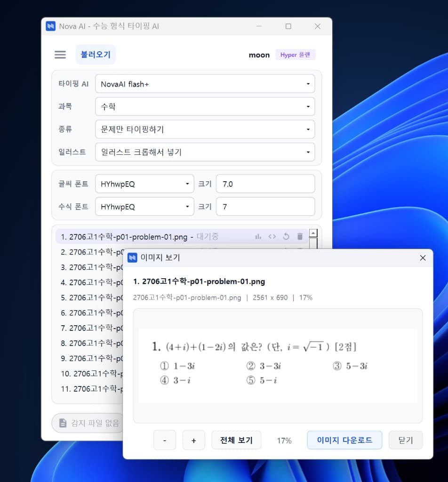Click the plus zoom-in button

click(x=193, y=440)
